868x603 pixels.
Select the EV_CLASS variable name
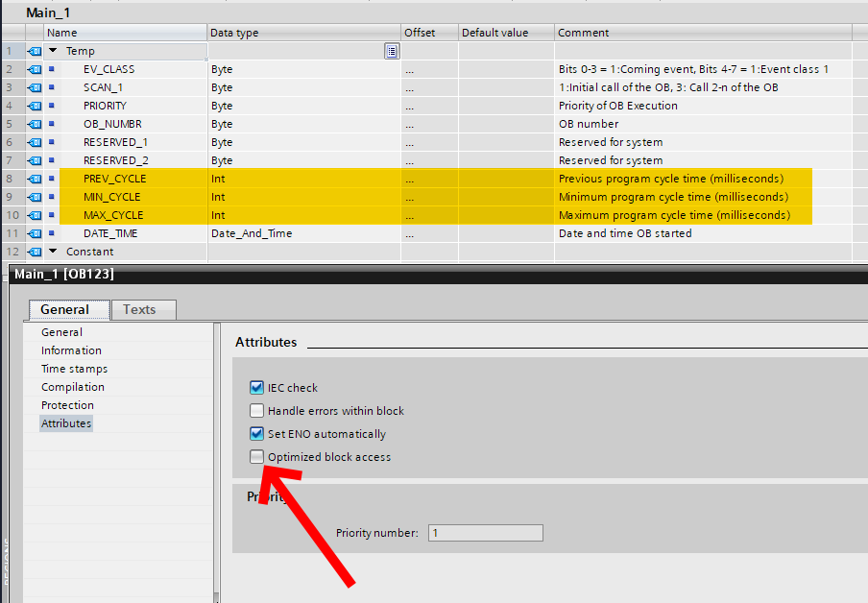(109, 69)
